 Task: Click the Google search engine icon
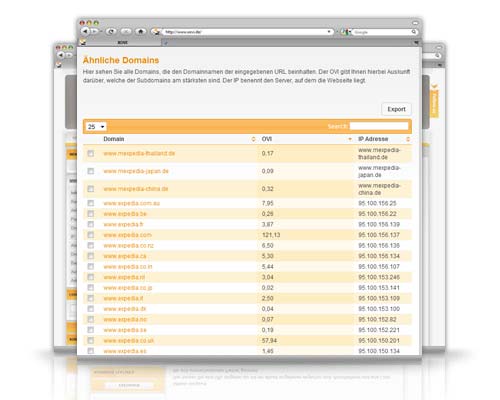(346, 32)
